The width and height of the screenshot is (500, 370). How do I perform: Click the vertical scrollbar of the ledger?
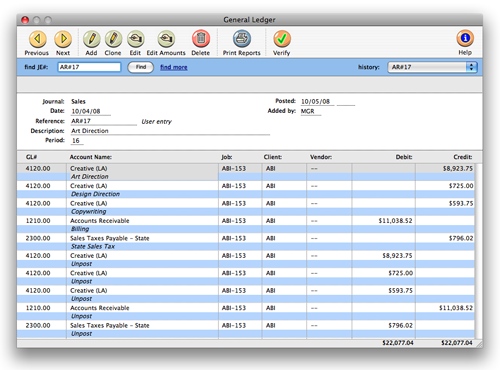click(479, 251)
